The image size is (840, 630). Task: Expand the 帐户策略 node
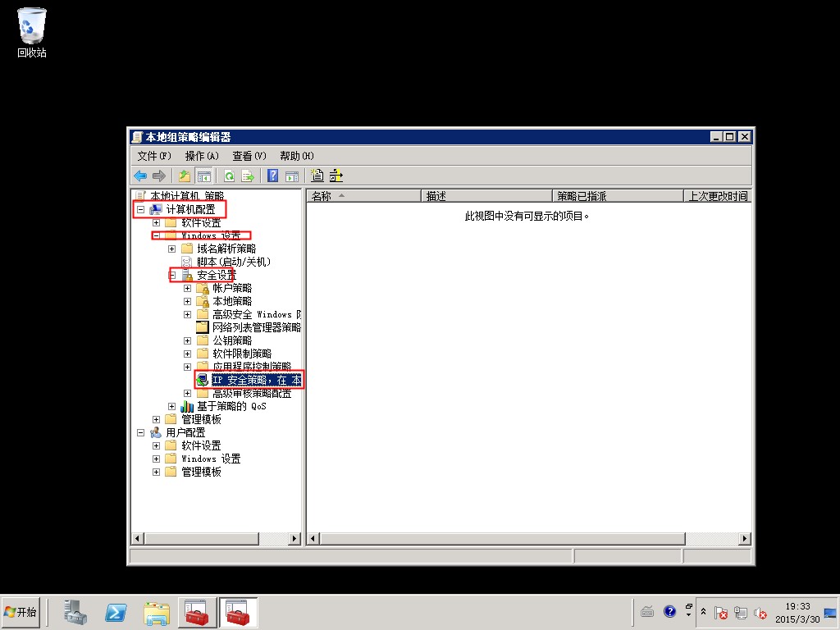(x=188, y=288)
